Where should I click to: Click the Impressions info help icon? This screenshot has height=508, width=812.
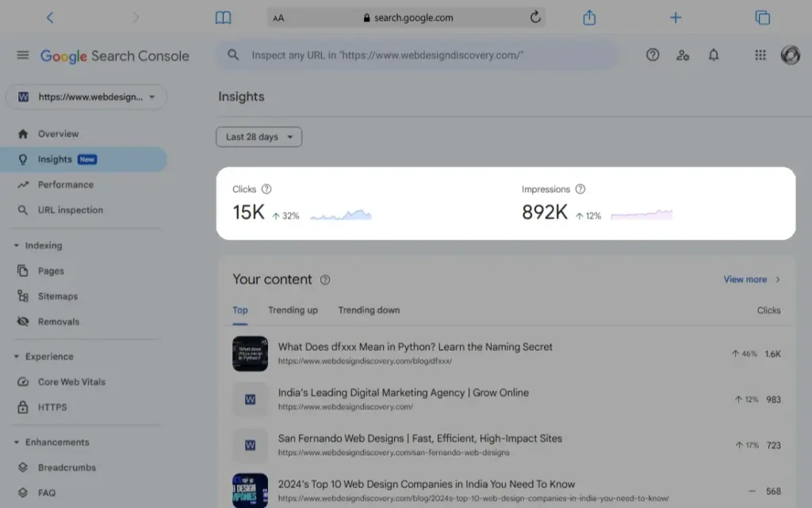(x=580, y=189)
